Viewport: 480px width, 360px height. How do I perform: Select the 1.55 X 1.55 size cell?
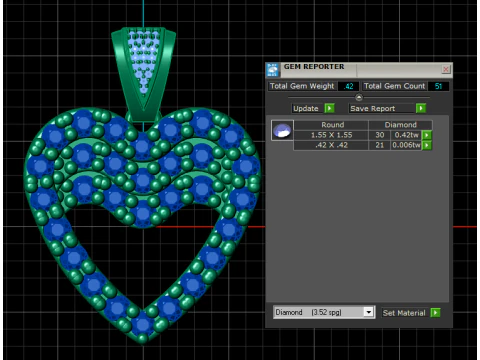click(x=331, y=135)
